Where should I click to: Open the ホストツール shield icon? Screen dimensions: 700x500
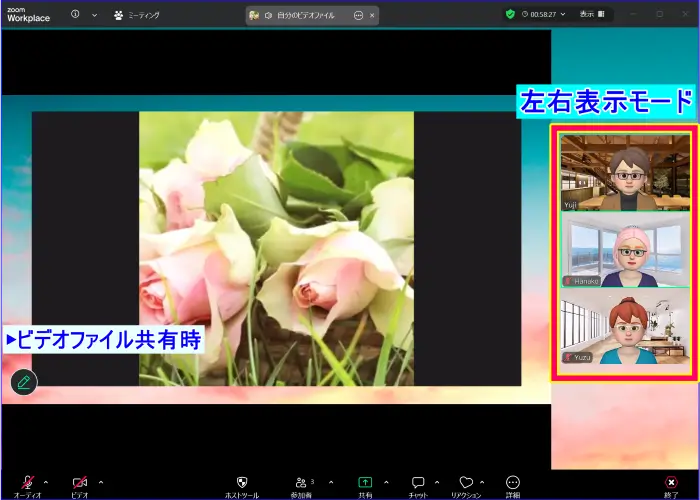[241, 484]
